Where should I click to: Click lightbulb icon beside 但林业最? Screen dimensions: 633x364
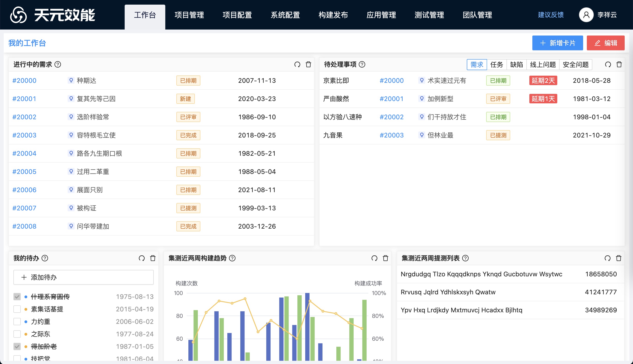pos(422,135)
